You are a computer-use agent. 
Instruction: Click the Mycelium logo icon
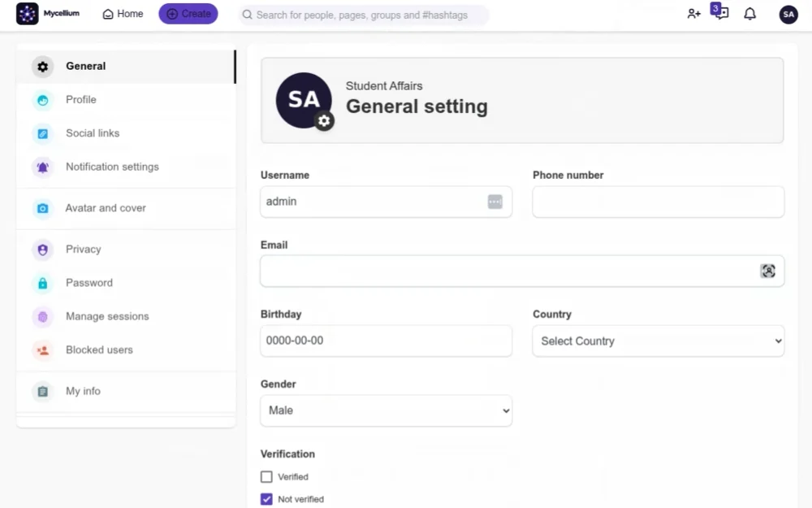click(x=27, y=14)
